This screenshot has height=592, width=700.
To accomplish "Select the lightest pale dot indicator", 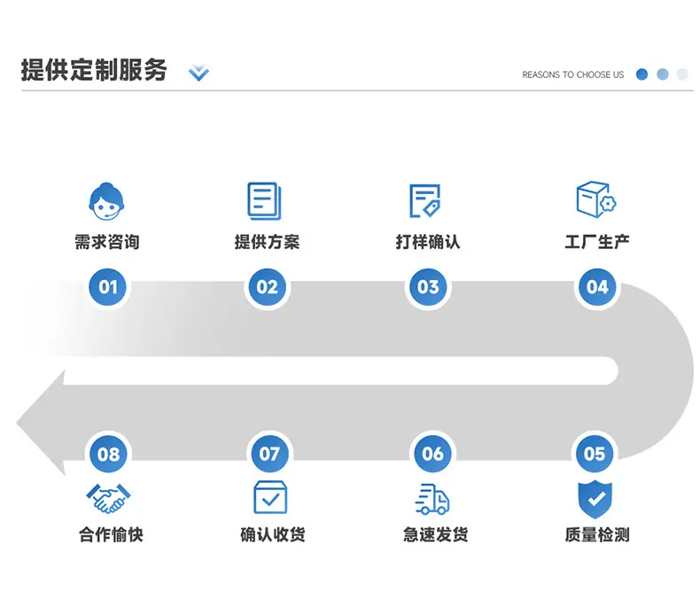I will 682,74.
